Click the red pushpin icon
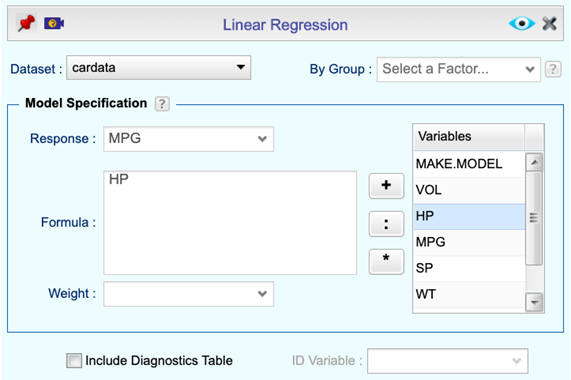Screen dimensions: 571x380 (26, 24)
